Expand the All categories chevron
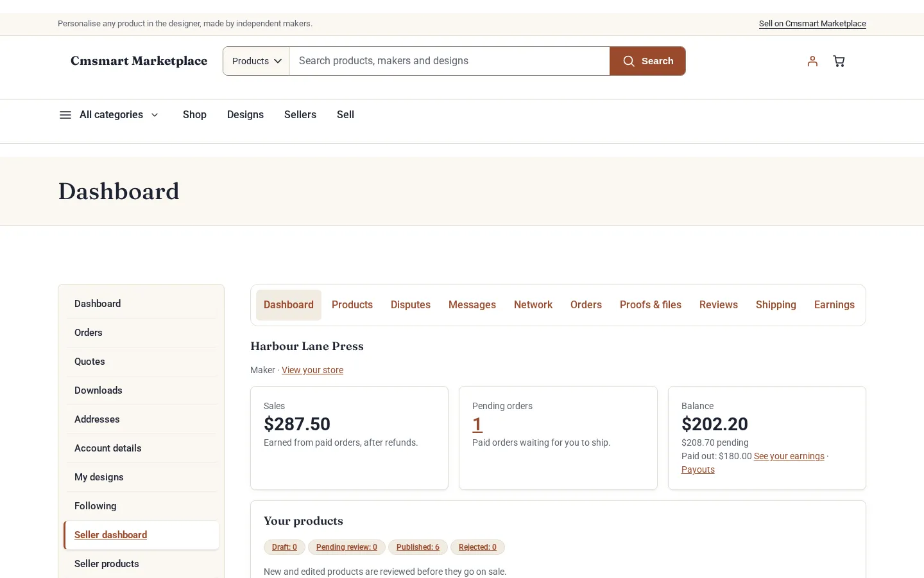This screenshot has width=924, height=578. pos(155,115)
